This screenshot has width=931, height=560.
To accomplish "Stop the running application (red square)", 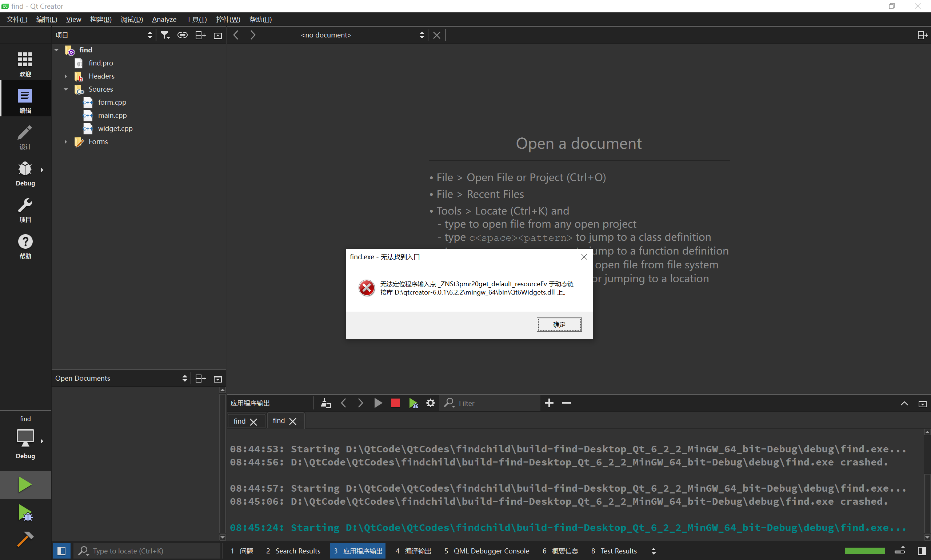I will coord(395,403).
